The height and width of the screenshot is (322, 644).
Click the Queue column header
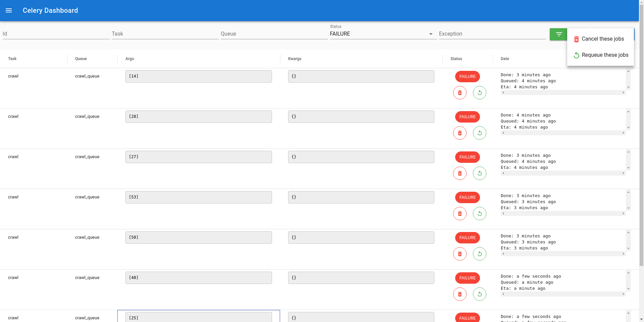tap(81, 59)
